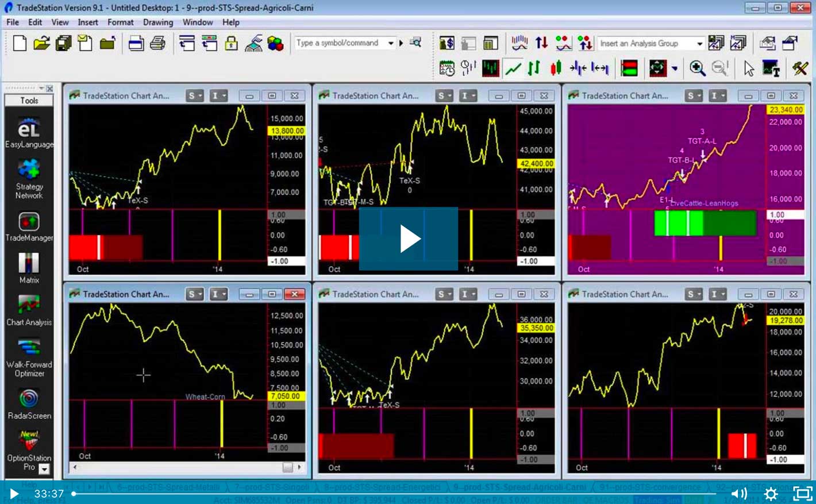The image size is (816, 504).
Task: Select the text drawing tool
Action: [771, 68]
